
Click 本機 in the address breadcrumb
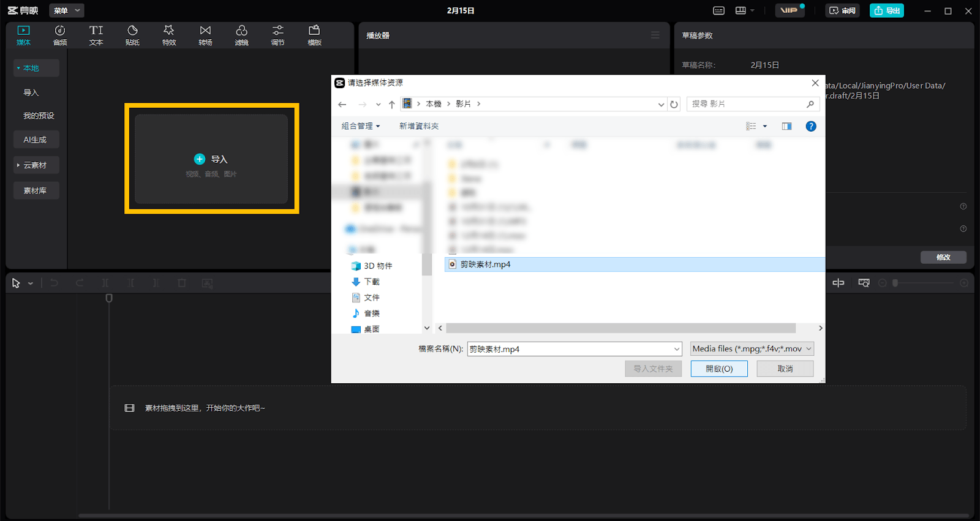(434, 104)
